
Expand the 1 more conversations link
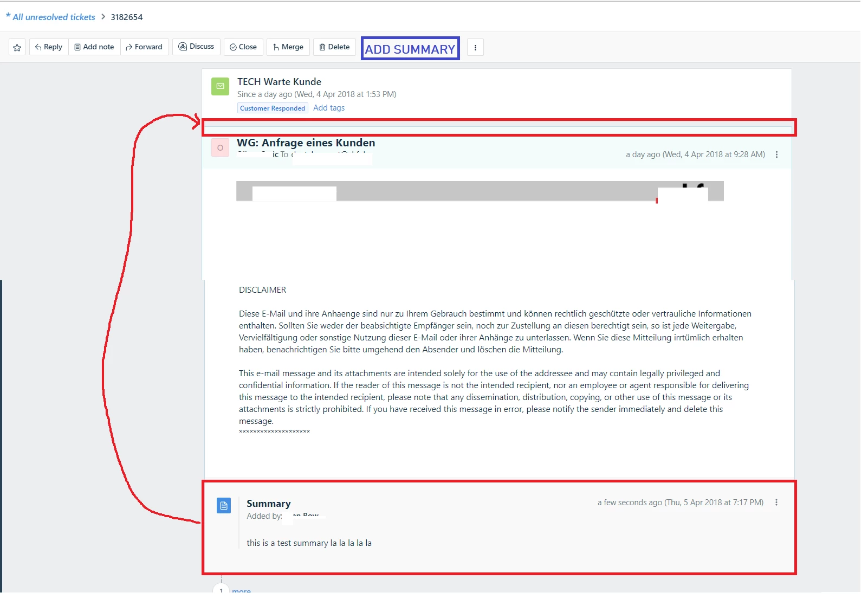click(241, 591)
